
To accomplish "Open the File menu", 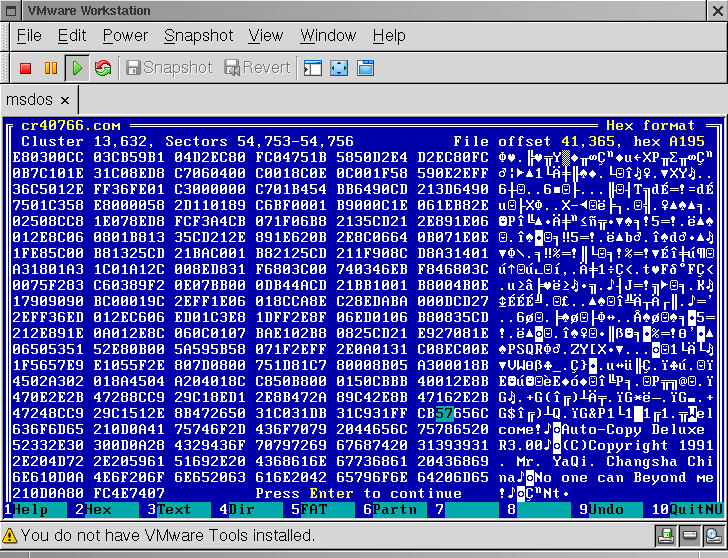I will [x=29, y=36].
